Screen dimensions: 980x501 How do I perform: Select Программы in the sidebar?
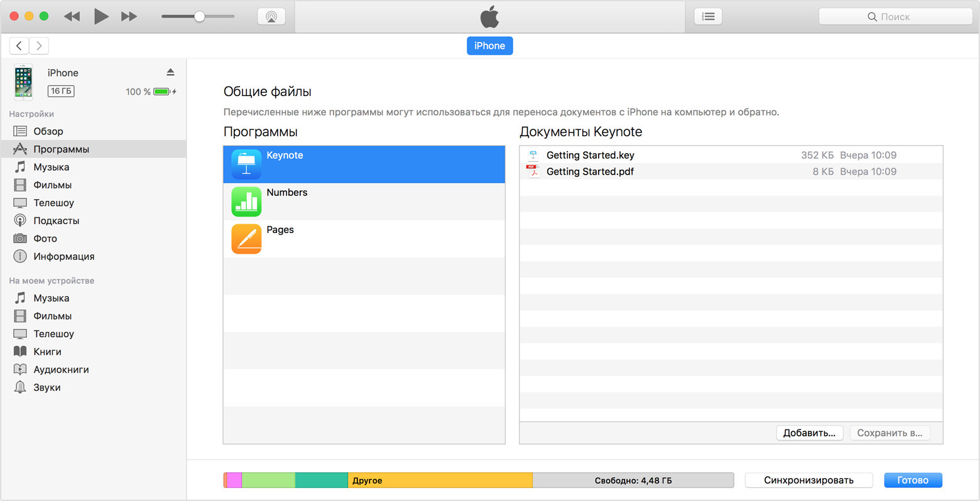coord(93,149)
